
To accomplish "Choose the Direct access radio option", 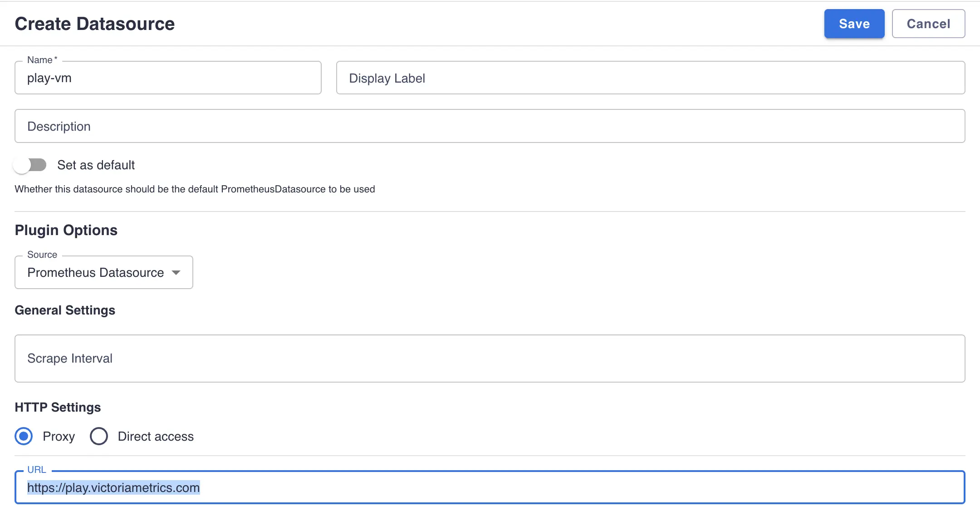I will coord(98,436).
